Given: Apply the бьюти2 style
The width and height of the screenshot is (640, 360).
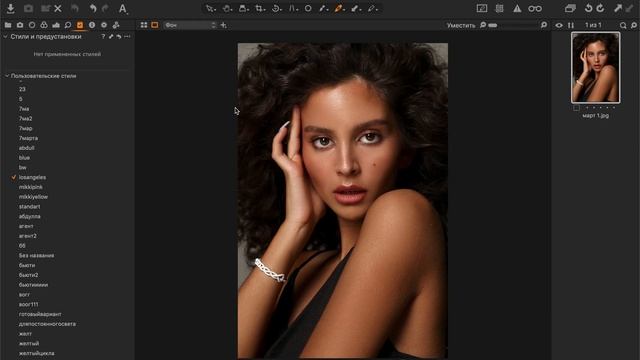Looking at the screenshot, I should (x=28, y=275).
